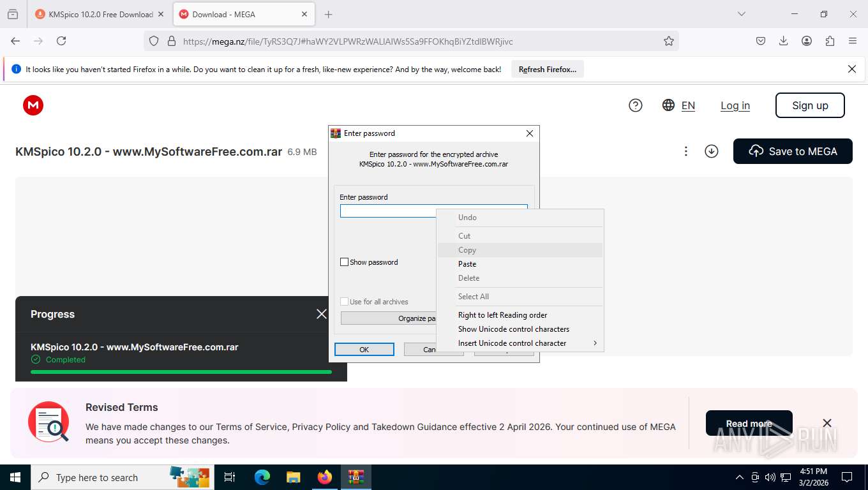This screenshot has height=490, width=868.
Task: Open the Windows Start menu
Action: point(15,477)
